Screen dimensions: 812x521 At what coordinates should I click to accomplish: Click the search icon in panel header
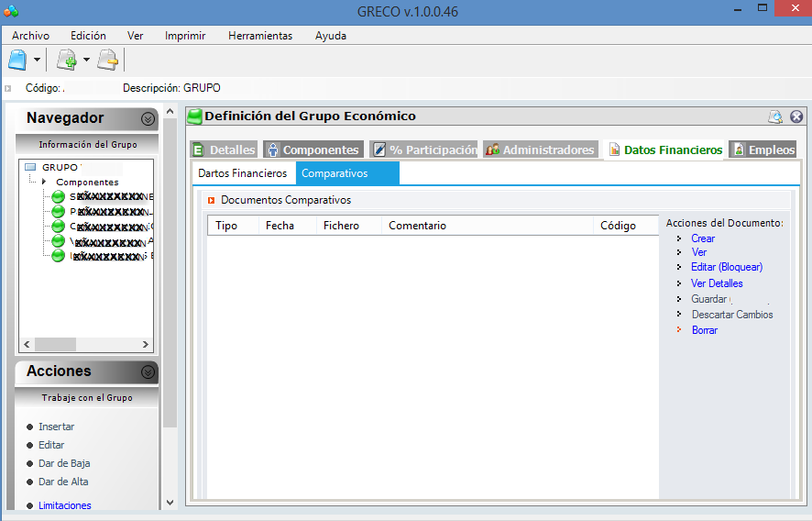point(775,116)
